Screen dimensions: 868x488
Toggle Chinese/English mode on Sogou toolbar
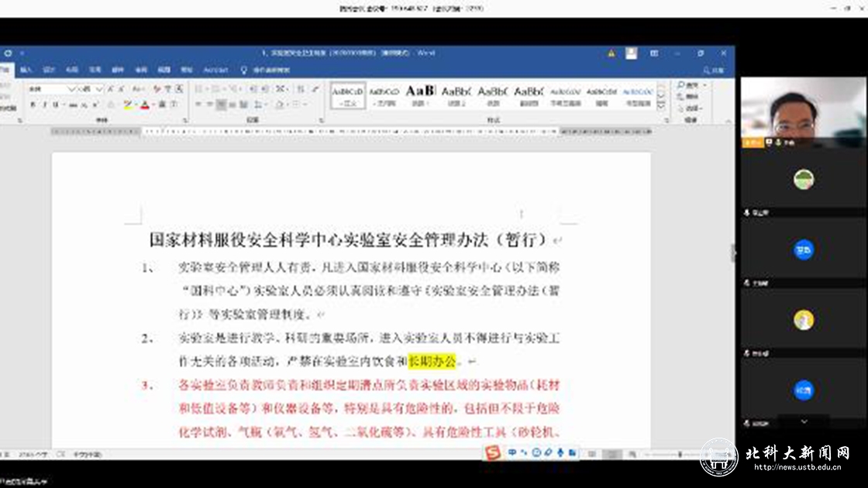point(512,452)
